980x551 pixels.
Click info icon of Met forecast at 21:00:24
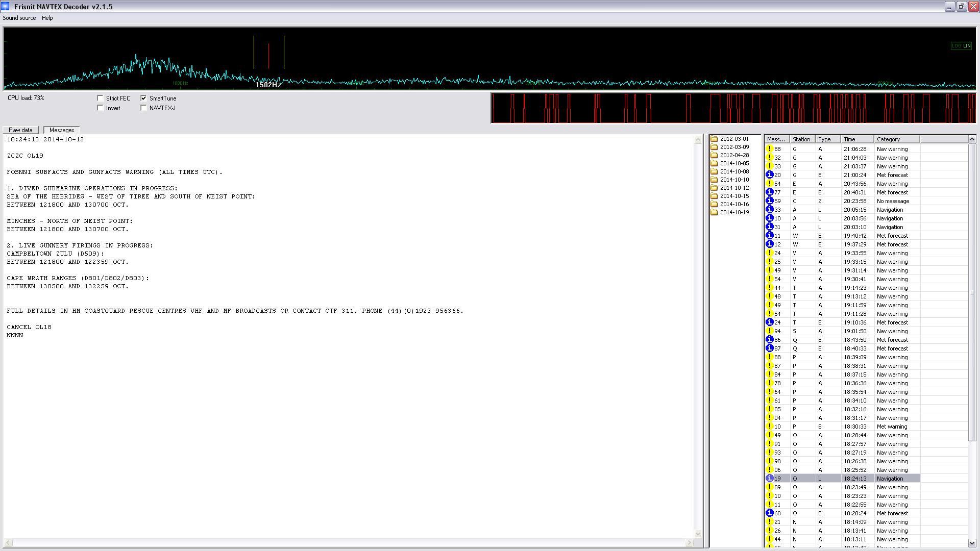pyautogui.click(x=770, y=175)
